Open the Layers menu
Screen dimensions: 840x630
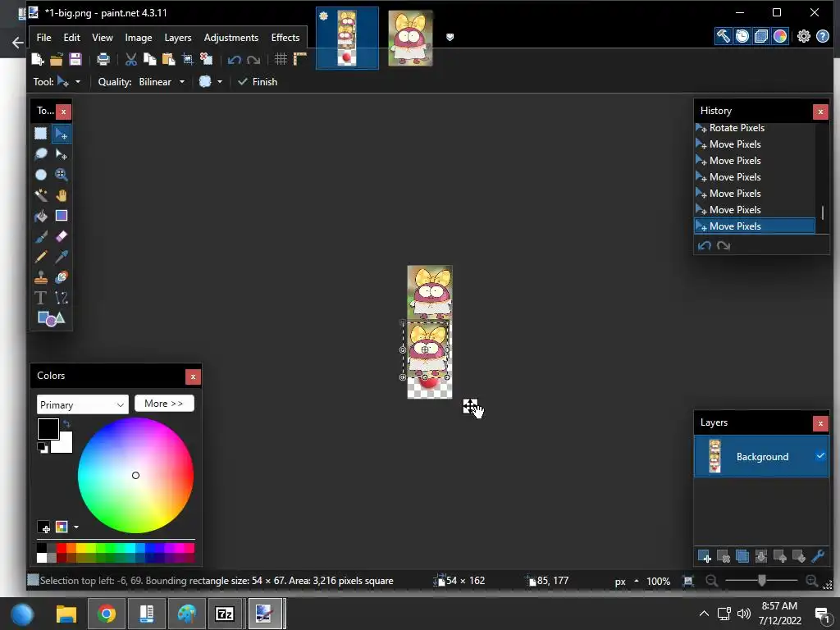pyautogui.click(x=178, y=38)
